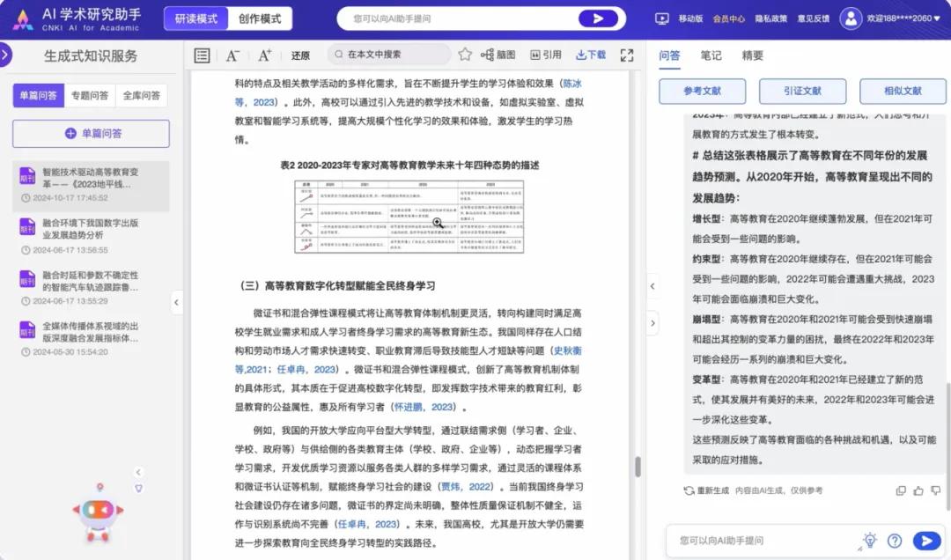Switch to the 问答 tab
Screen dimensions: 951x560
coord(669,55)
